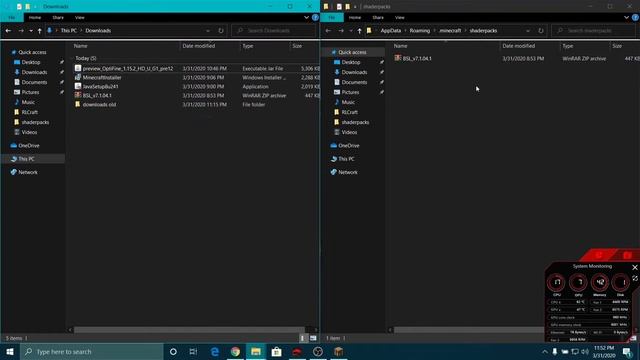Screen dimensions: 640x360
Task: Expand the ribbon in Downloads window
Action: point(306,18)
